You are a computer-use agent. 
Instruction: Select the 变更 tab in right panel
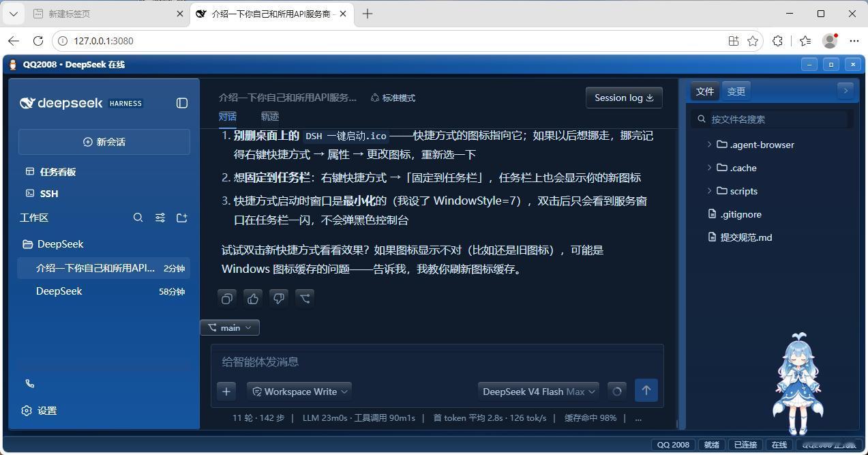click(x=736, y=91)
